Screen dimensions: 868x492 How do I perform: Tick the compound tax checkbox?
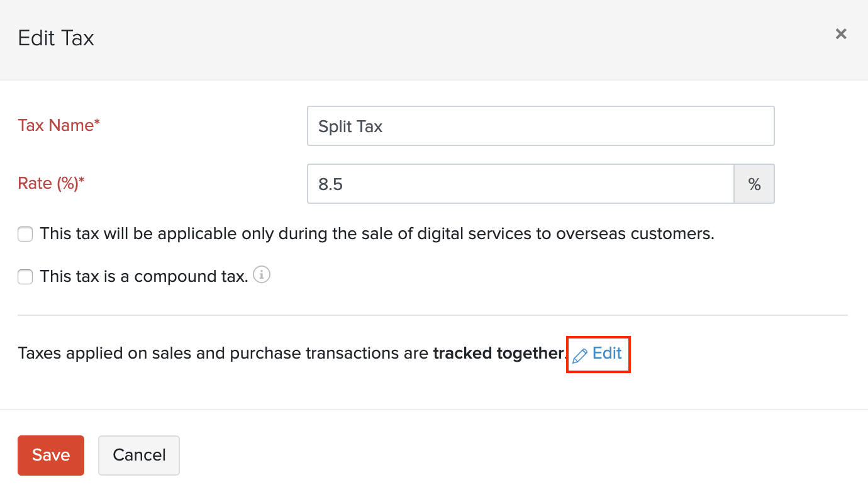pyautogui.click(x=25, y=277)
